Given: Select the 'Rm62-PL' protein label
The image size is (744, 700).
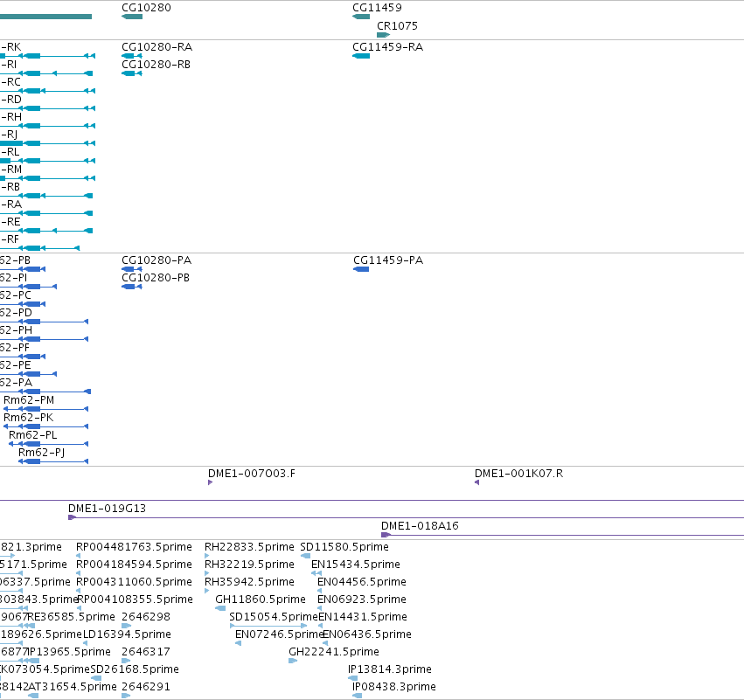Looking at the screenshot, I should (33, 435).
